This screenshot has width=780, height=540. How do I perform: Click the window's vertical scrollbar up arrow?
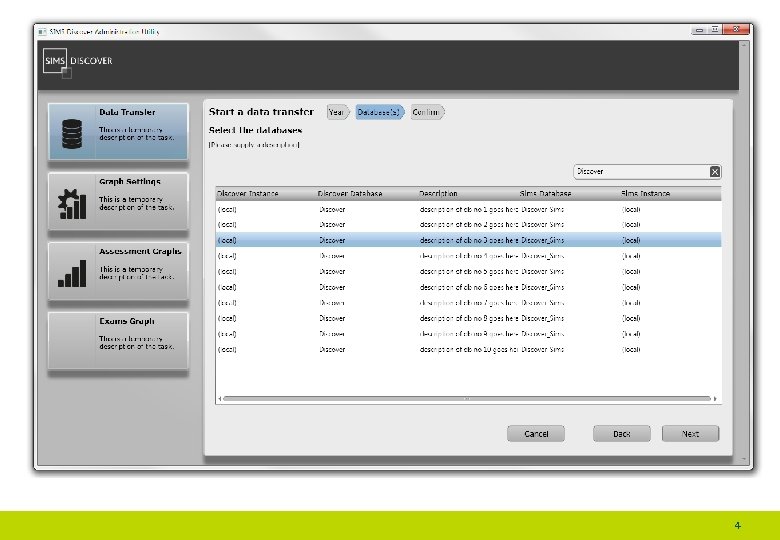[744, 45]
